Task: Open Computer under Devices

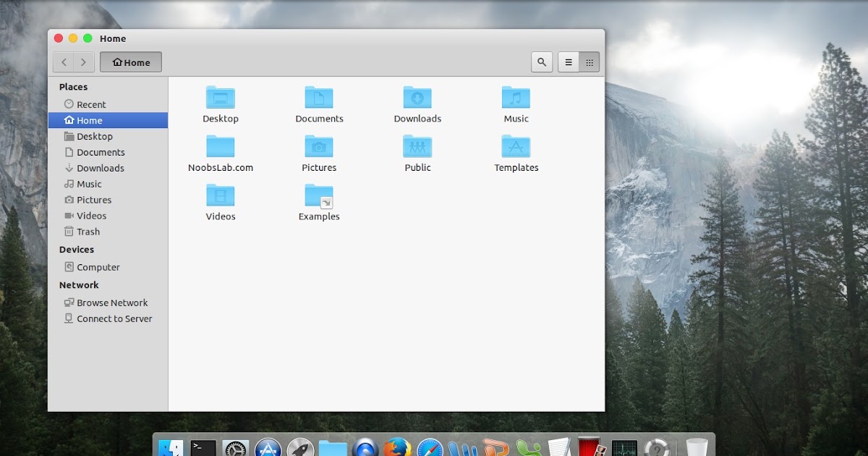Action: coord(108,267)
